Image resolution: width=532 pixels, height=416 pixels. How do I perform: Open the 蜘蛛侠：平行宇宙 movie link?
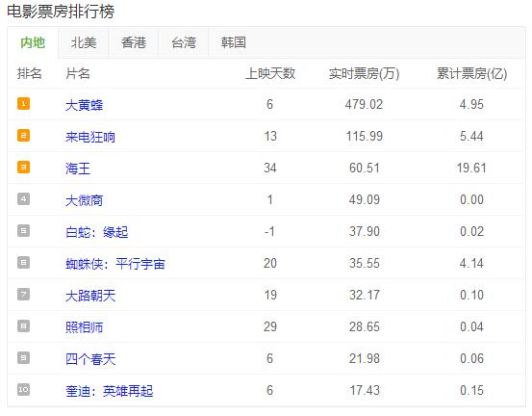[x=115, y=264]
